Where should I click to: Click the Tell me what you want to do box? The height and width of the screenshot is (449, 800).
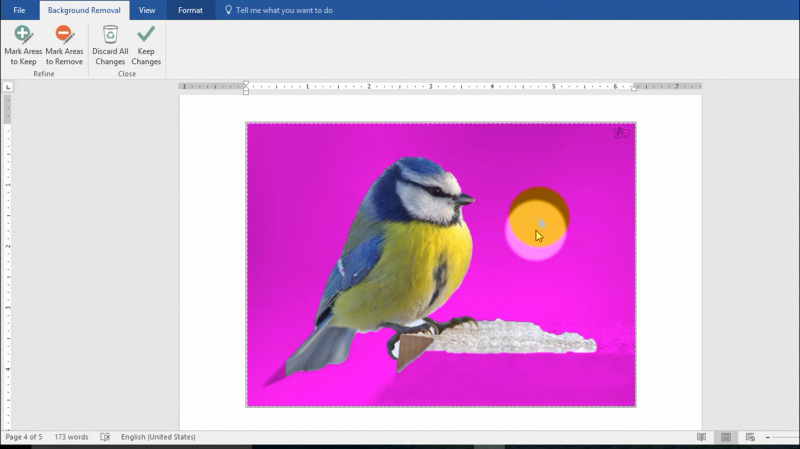[284, 10]
